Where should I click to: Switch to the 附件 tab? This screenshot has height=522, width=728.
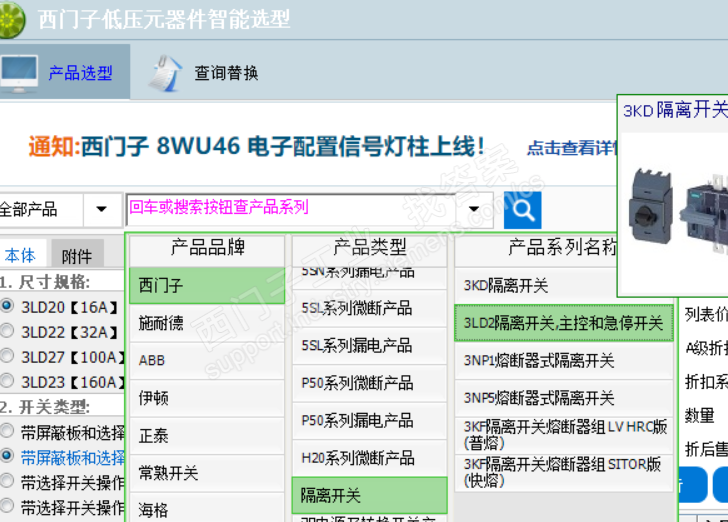(77, 255)
